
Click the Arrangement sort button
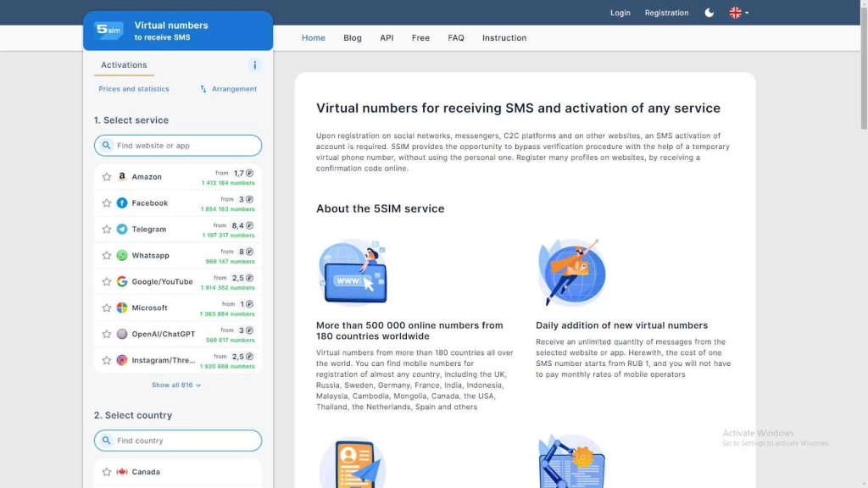tap(228, 88)
